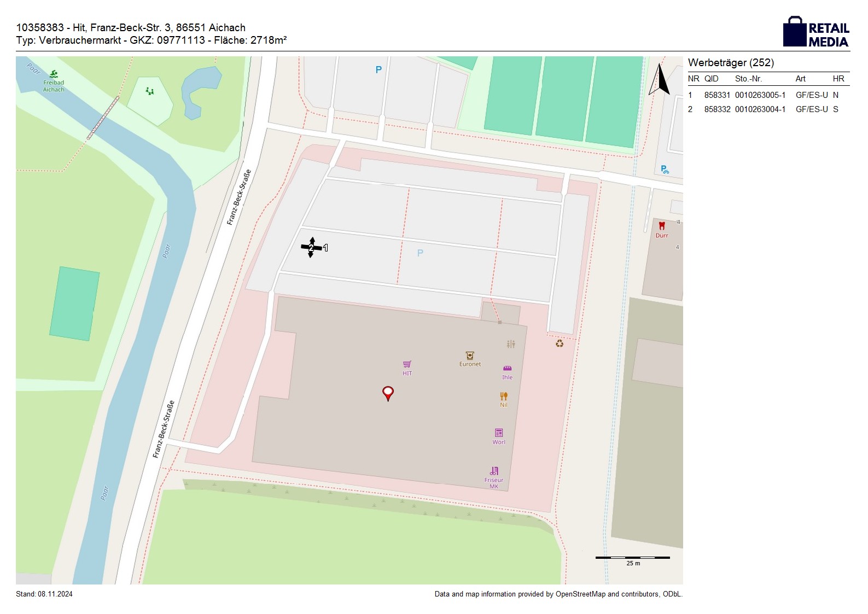Click the Sto.-Nr. column header
This screenshot has width=868, height=614.
[x=748, y=79]
